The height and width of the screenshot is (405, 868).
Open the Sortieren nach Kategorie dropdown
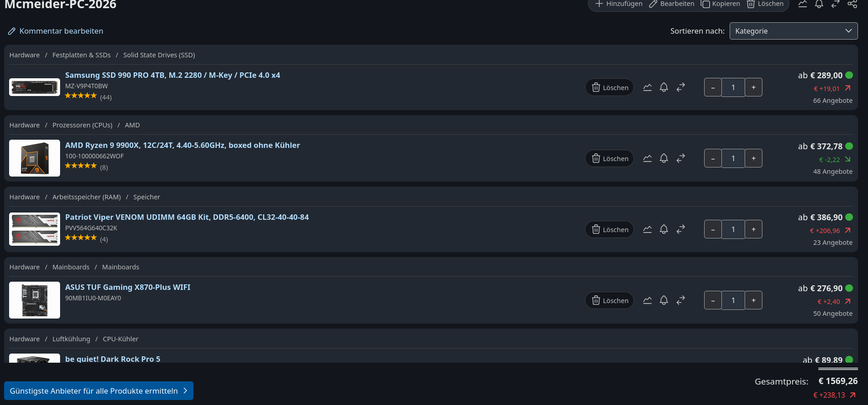coord(793,31)
